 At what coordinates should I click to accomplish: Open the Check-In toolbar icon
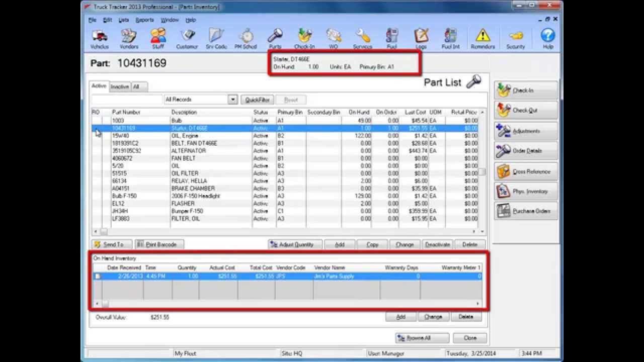[x=304, y=39]
